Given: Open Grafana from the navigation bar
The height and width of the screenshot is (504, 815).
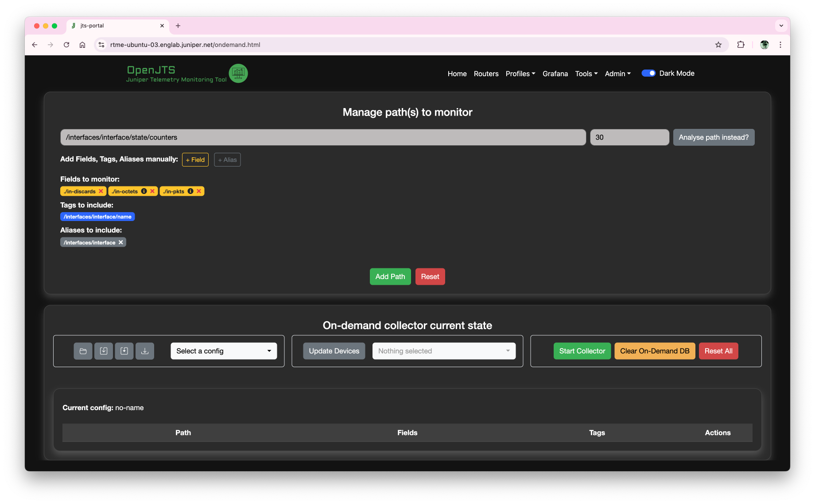Looking at the screenshot, I should 555,74.
